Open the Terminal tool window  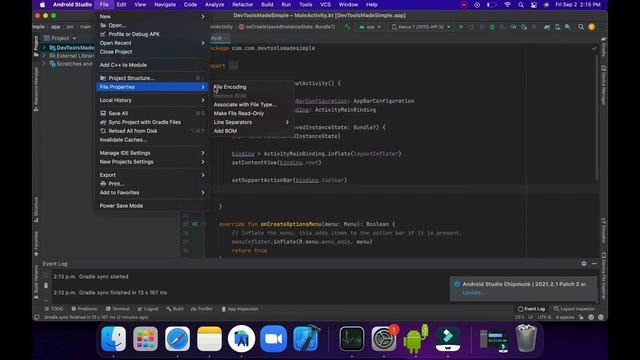coord(117,309)
